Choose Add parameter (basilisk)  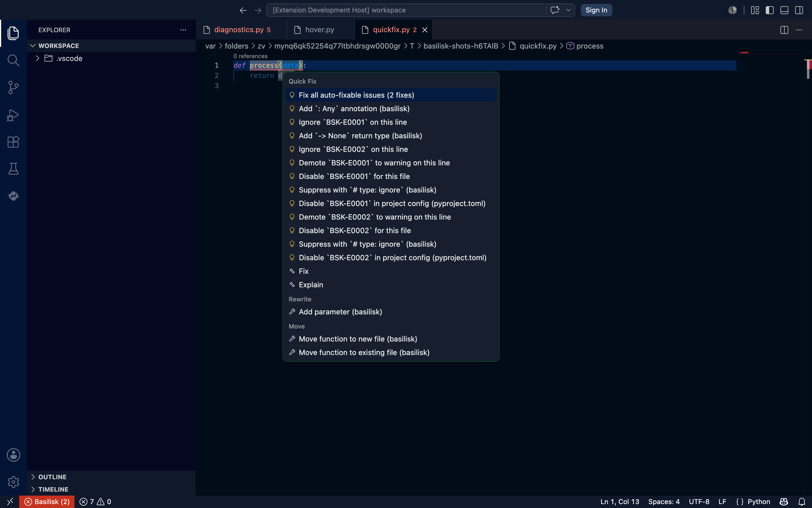(x=391, y=312)
